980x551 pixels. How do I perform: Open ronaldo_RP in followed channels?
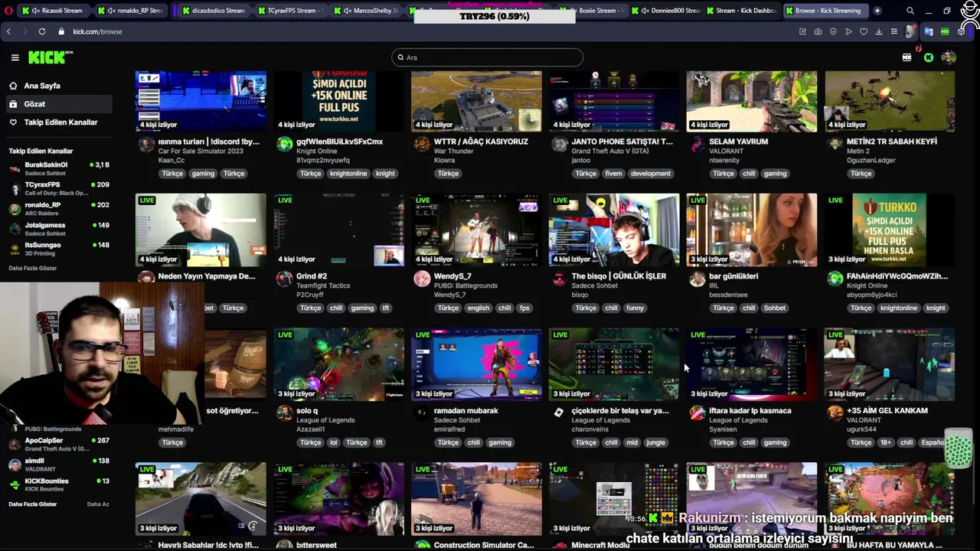[60, 208]
